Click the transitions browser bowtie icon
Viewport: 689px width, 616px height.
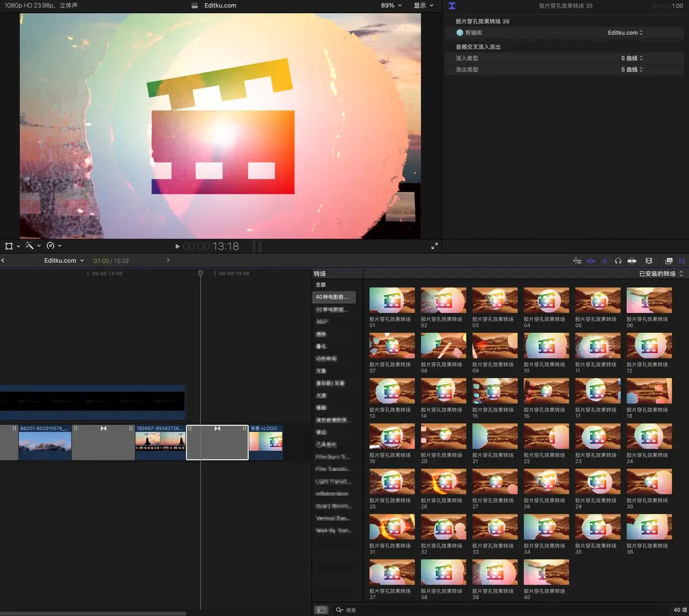click(x=682, y=261)
